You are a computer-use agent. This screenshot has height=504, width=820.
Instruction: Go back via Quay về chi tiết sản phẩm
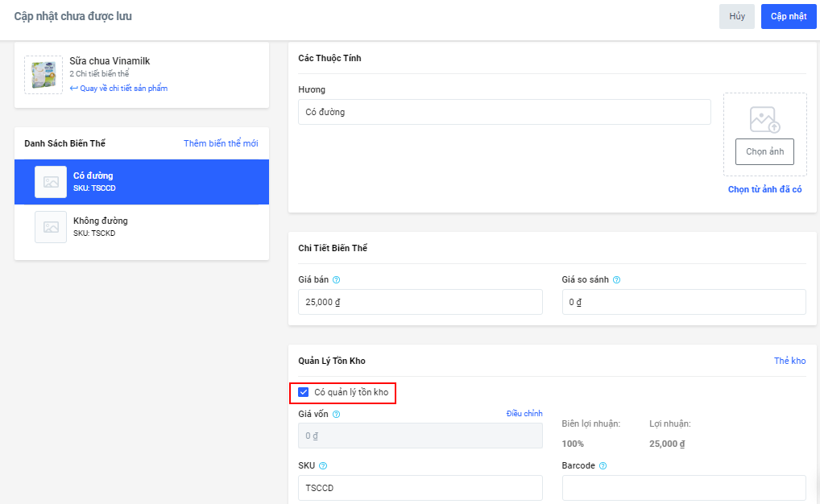118,89
